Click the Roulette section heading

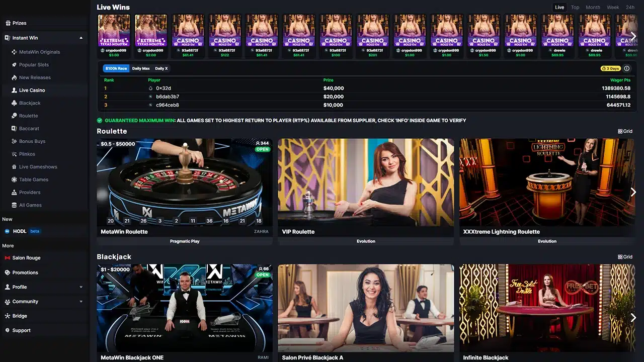point(112,131)
